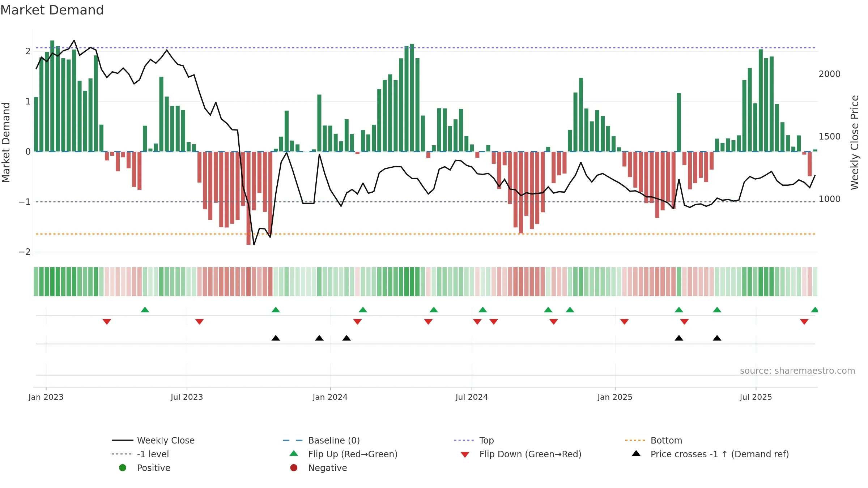
Task: Click the Weekly Close black line swatch
Action: tap(123, 440)
